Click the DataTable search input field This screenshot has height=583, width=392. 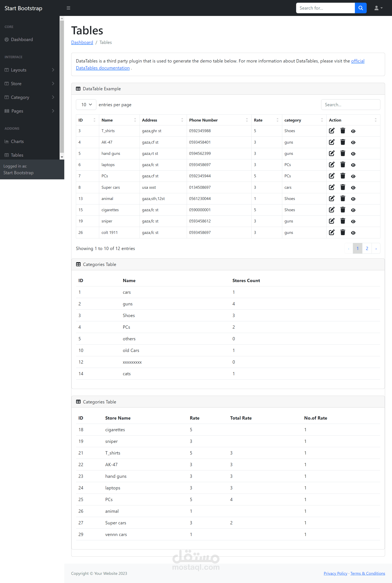coord(350,105)
